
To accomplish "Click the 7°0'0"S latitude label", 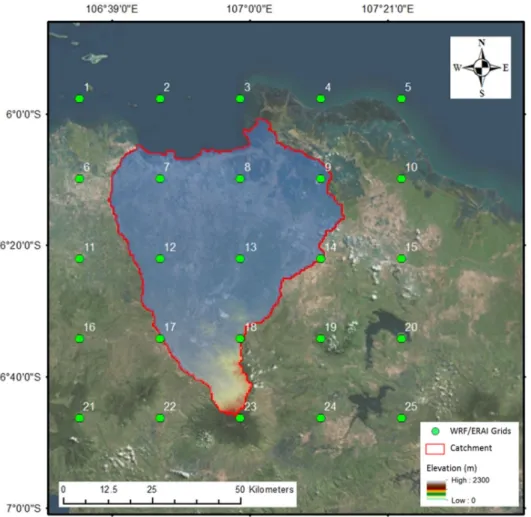I will point(23,508).
